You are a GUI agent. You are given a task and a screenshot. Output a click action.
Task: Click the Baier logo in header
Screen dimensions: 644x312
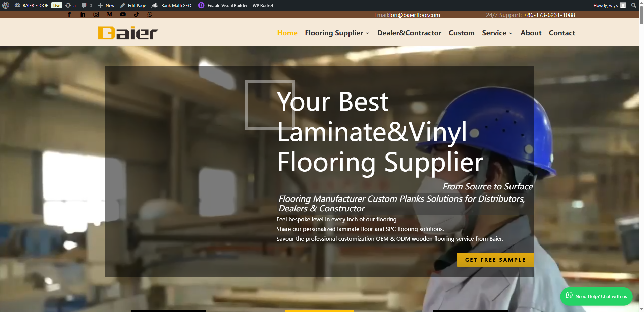(128, 33)
